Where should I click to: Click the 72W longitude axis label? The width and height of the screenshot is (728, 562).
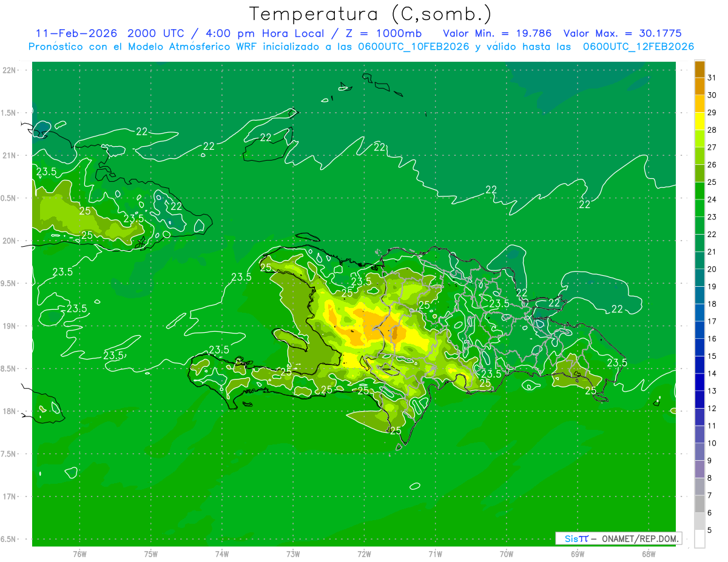pos(365,554)
